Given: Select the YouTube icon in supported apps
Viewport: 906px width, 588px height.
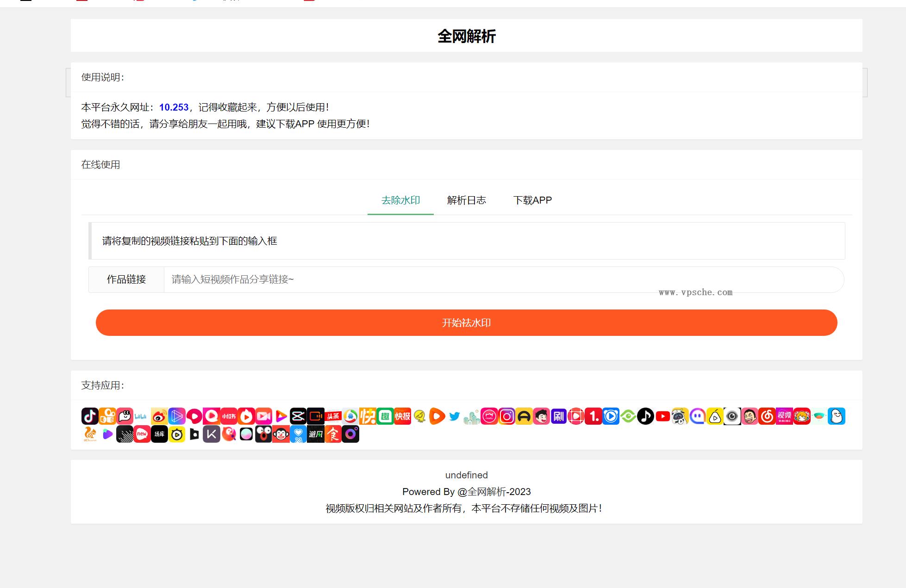Looking at the screenshot, I should click(662, 416).
